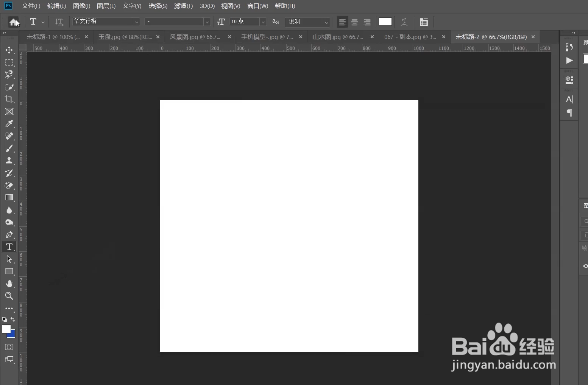The height and width of the screenshot is (385, 588).
Task: Pick the text color swatch
Action: pyautogui.click(x=385, y=22)
